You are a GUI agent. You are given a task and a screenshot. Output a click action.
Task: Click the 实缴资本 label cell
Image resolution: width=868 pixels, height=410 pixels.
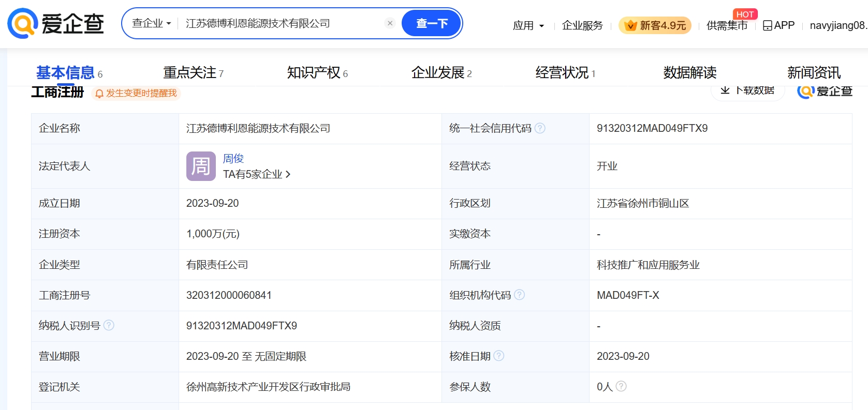516,234
